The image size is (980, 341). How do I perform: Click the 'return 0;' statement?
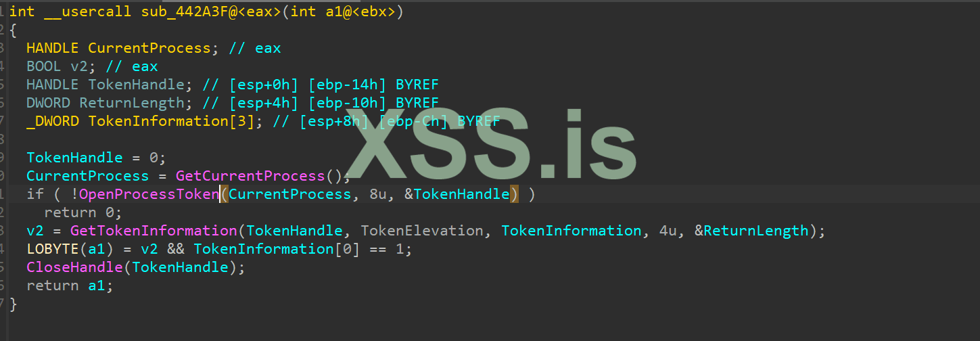[83, 212]
